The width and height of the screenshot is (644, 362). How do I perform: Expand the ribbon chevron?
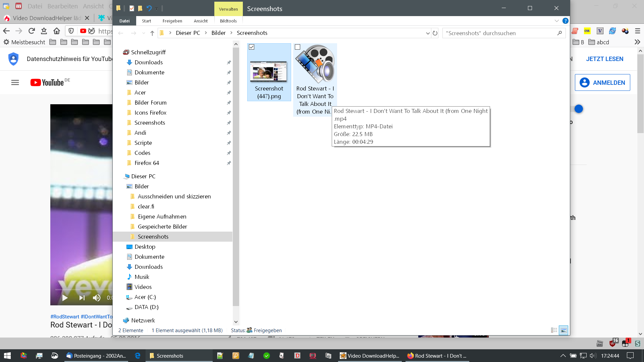point(557,21)
